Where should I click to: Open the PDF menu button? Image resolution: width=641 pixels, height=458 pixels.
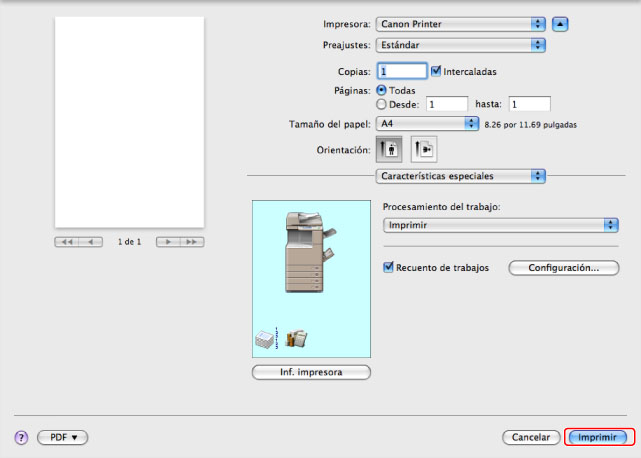tap(63, 438)
